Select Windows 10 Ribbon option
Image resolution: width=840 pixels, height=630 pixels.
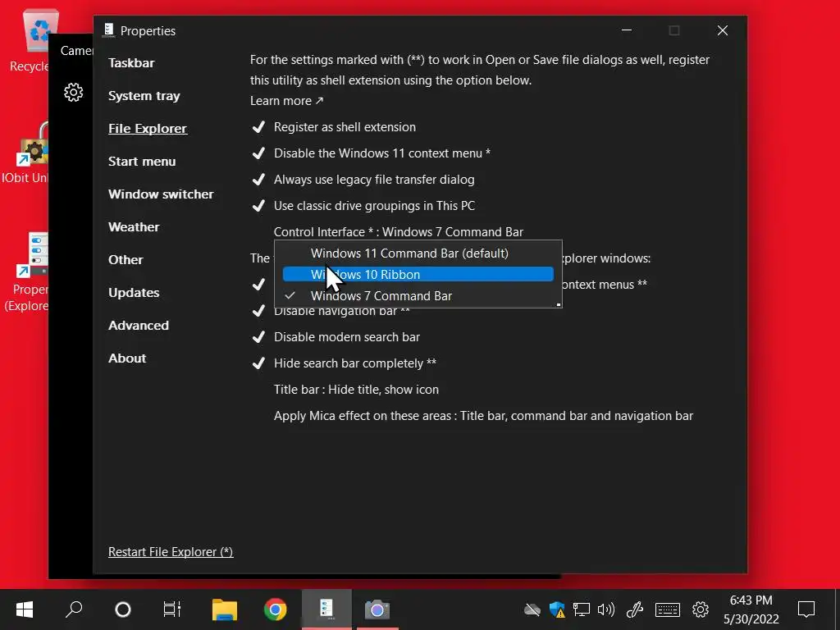[x=418, y=274]
